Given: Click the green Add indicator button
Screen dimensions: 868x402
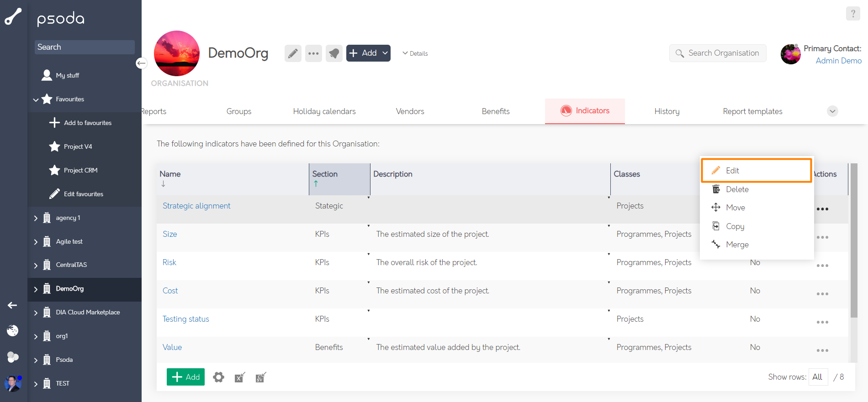Looking at the screenshot, I should 185,377.
